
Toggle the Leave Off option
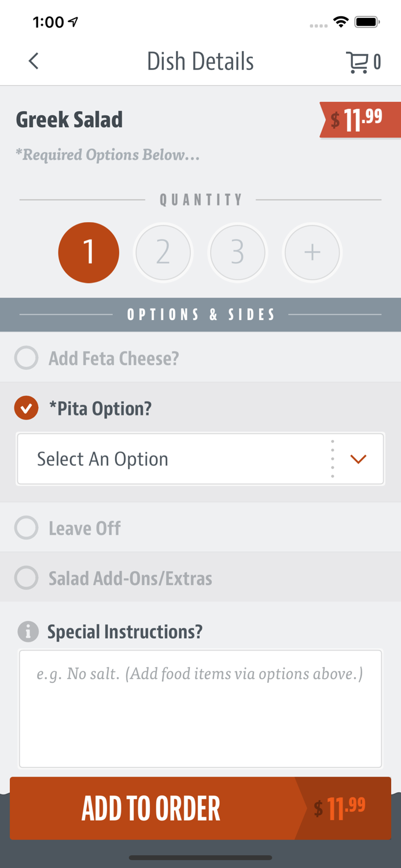tap(27, 528)
